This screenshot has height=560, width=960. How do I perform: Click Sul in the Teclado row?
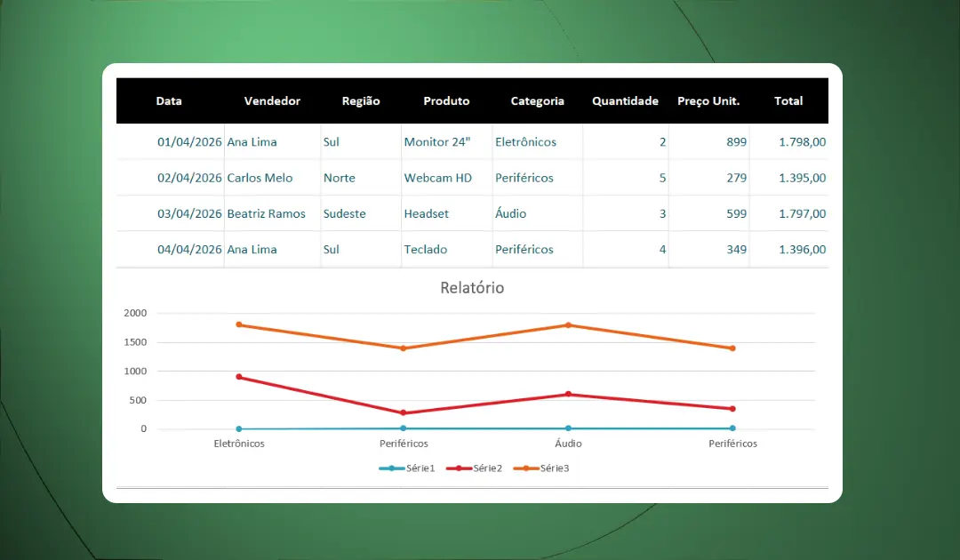tap(332, 250)
